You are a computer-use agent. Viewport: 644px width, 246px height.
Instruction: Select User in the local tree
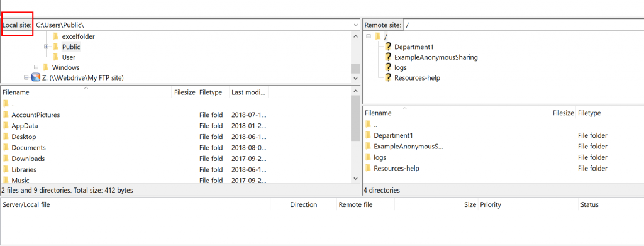click(69, 57)
